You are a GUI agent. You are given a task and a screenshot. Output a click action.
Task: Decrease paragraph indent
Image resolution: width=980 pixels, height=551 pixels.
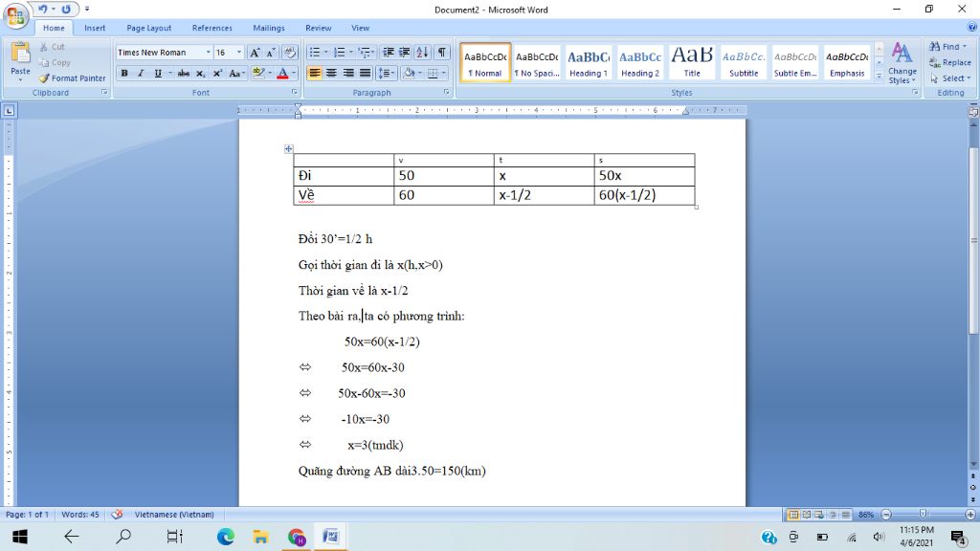(389, 53)
